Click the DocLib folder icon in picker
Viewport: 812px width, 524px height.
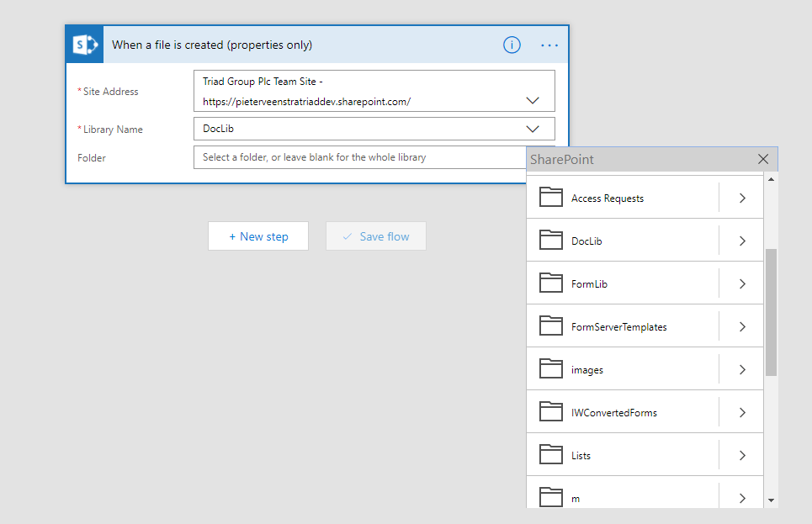(x=550, y=240)
